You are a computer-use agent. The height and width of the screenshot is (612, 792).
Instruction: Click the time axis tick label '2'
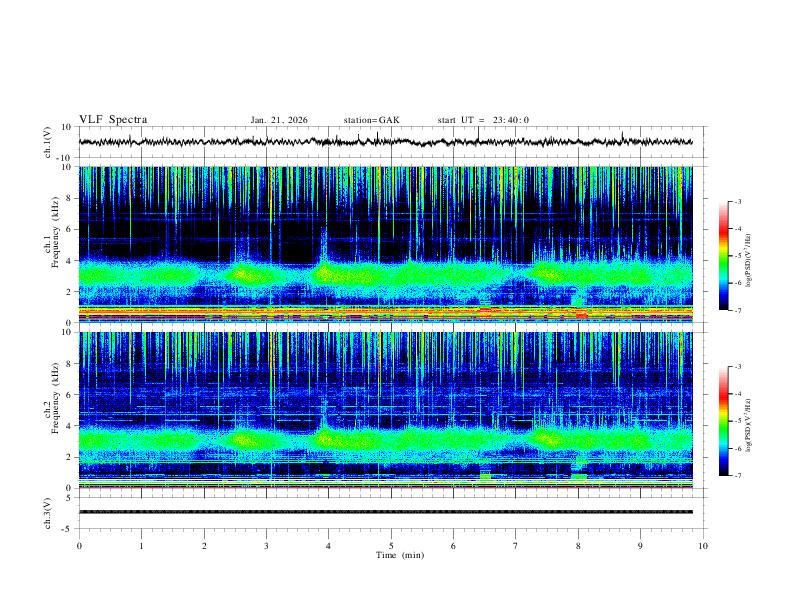tap(204, 546)
